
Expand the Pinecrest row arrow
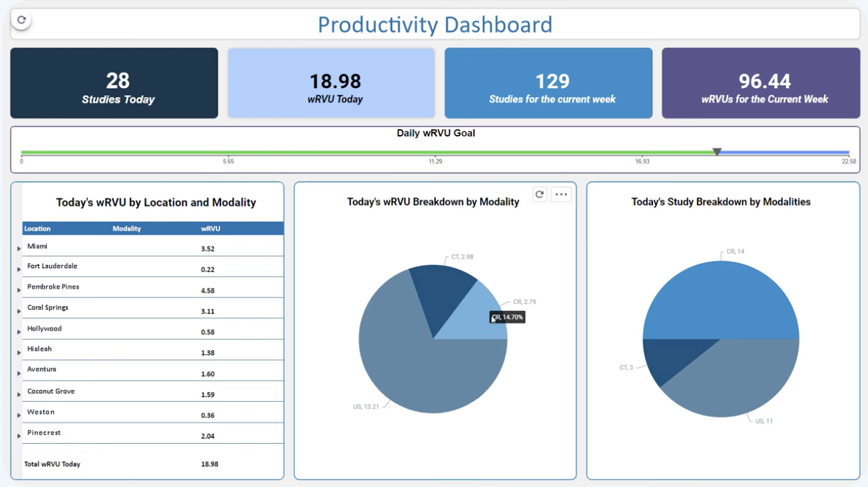(x=19, y=436)
